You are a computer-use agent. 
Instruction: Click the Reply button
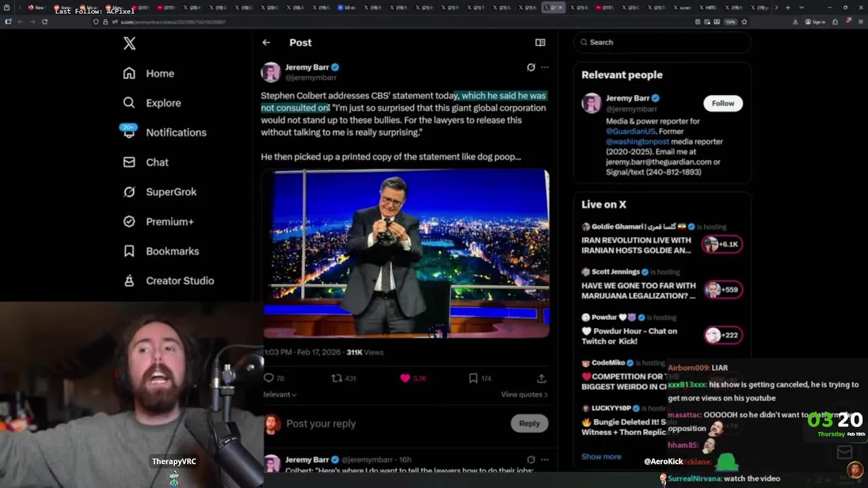pyautogui.click(x=530, y=424)
